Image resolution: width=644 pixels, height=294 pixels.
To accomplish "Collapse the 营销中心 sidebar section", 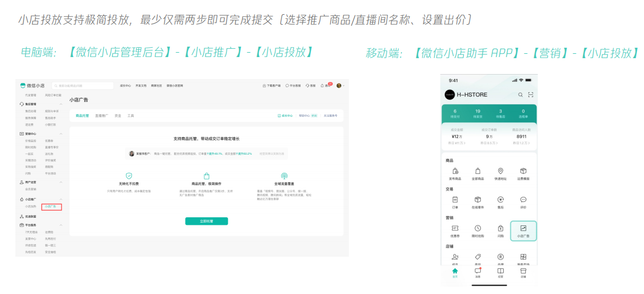I will [61, 134].
